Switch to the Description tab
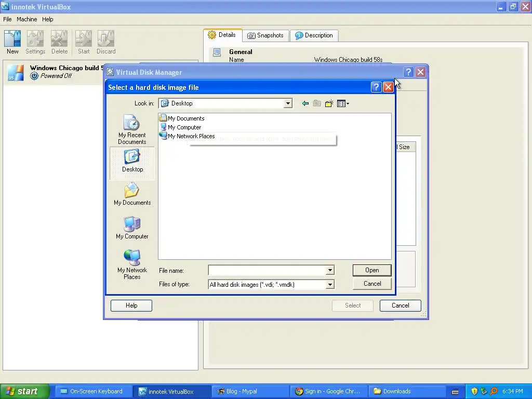This screenshot has height=399, width=532. coord(314,35)
